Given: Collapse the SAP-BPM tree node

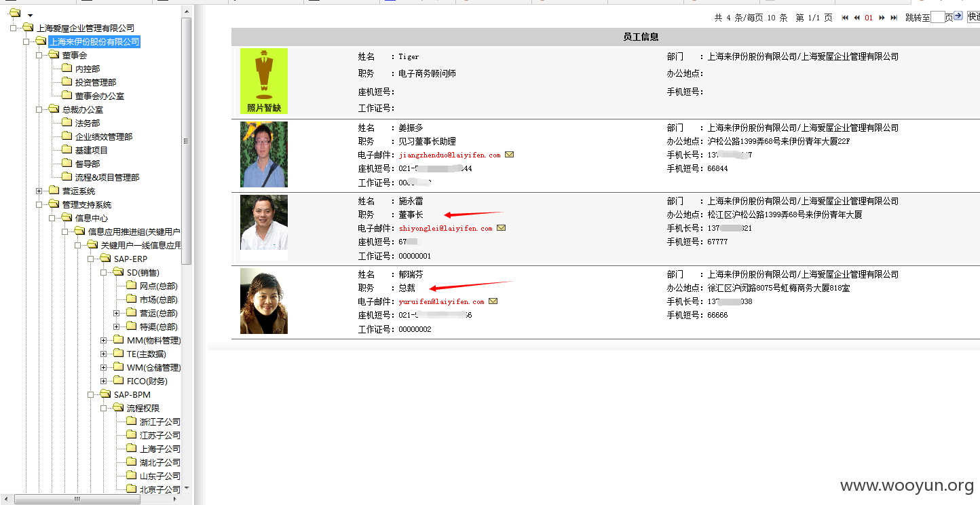Looking at the screenshot, I should click(x=90, y=394).
